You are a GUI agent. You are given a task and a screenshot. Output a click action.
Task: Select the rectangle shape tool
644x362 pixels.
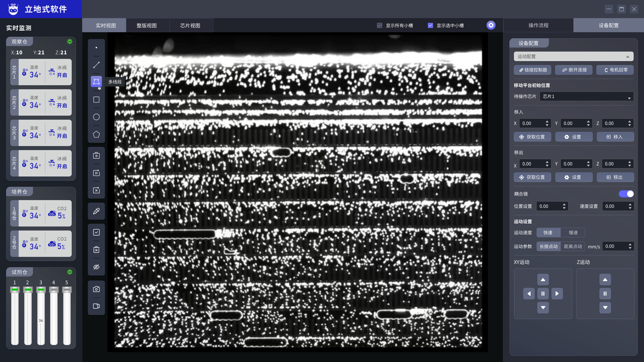[96, 100]
